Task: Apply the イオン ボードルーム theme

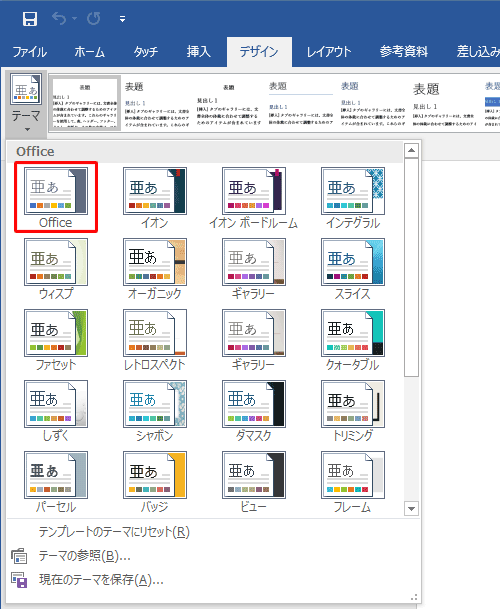Action: click(254, 197)
